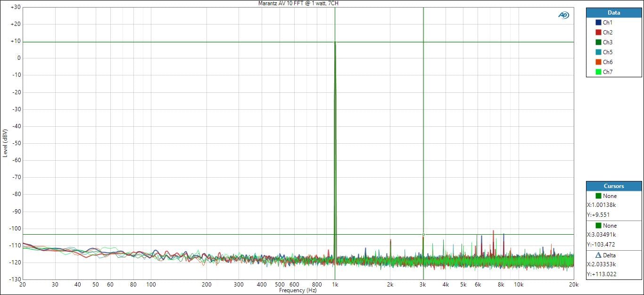644x295 pixels.
Task: Click the green square of the first cursor
Action: 598,196
